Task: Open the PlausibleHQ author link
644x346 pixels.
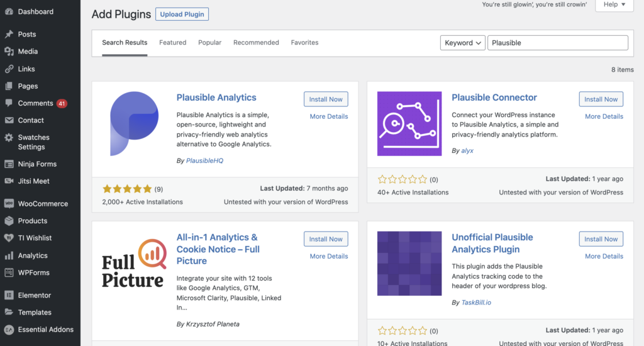Action: 204,160
